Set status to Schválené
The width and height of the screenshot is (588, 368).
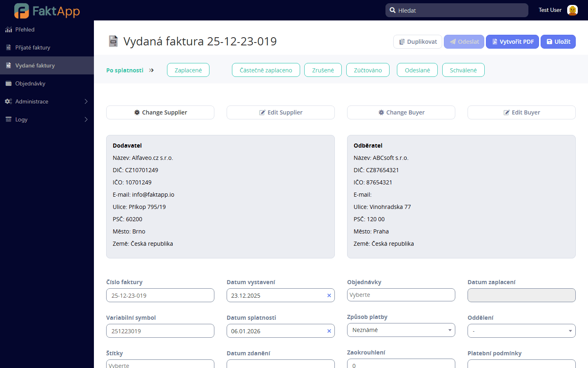463,70
